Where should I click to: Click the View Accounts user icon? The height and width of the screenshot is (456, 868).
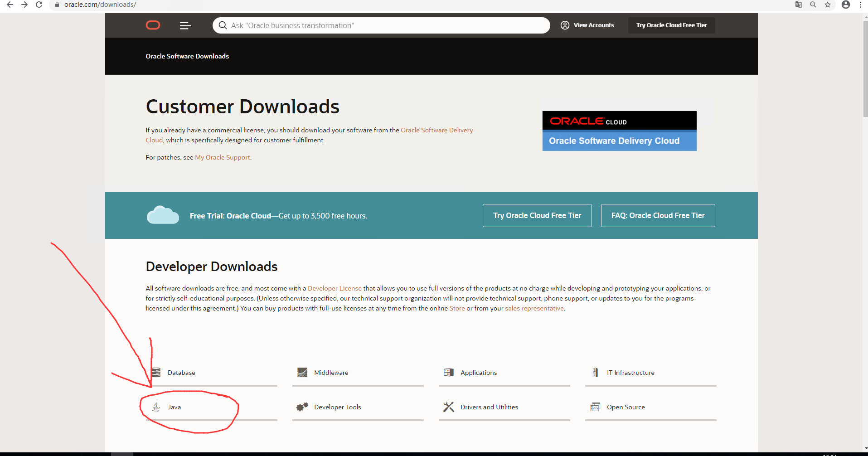pyautogui.click(x=565, y=25)
